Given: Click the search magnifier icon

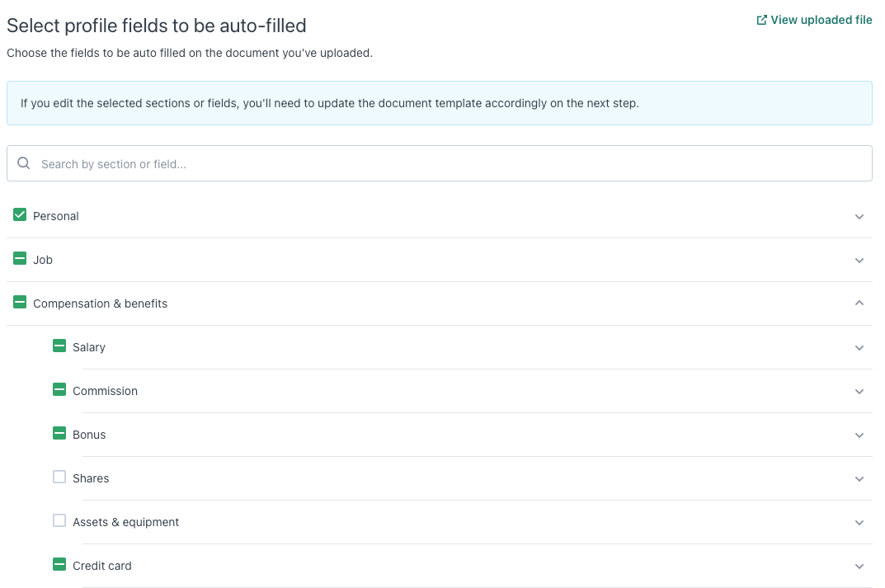Looking at the screenshot, I should (x=23, y=162).
